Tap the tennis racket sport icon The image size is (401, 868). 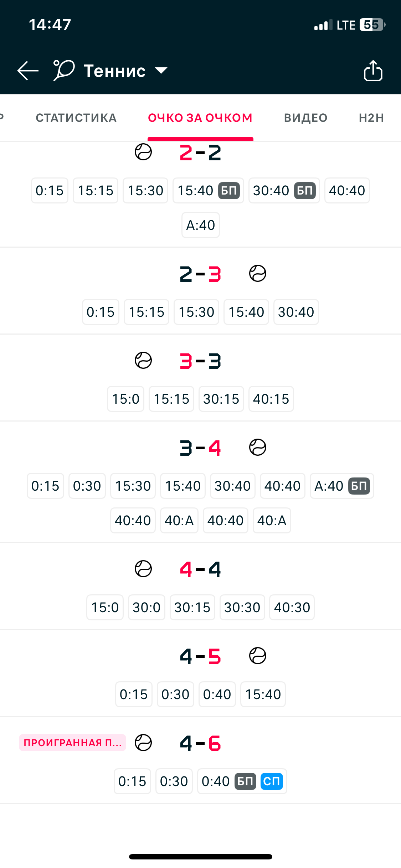click(64, 70)
